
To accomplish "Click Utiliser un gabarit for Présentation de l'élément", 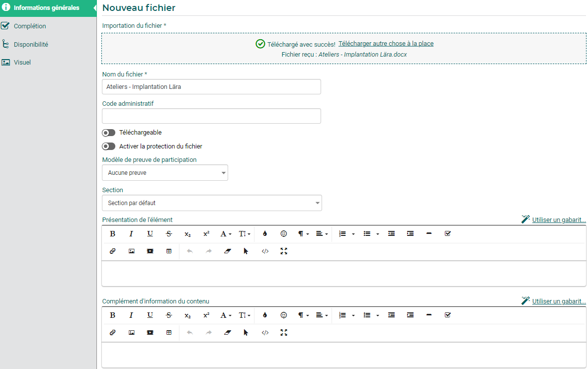I will (x=559, y=220).
